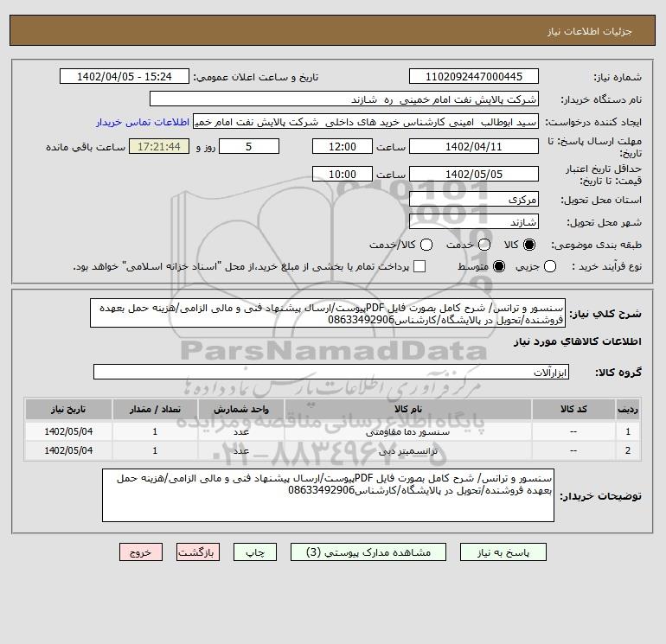
Task: Click the کد کالا column header
Action: click(x=573, y=409)
